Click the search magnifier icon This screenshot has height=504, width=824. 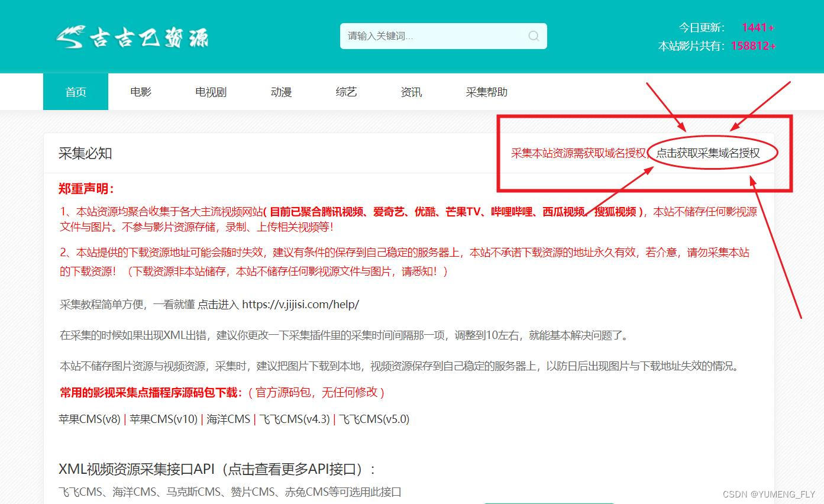pos(534,36)
